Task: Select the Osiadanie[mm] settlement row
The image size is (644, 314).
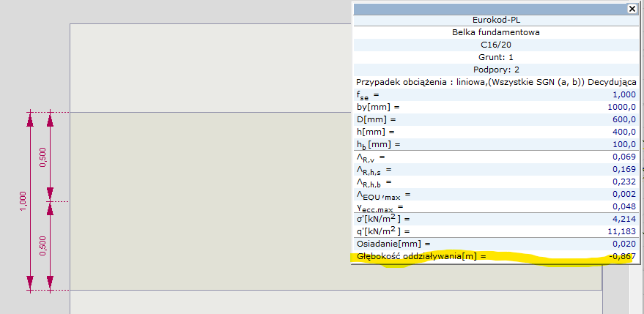Action: pyautogui.click(x=495, y=244)
